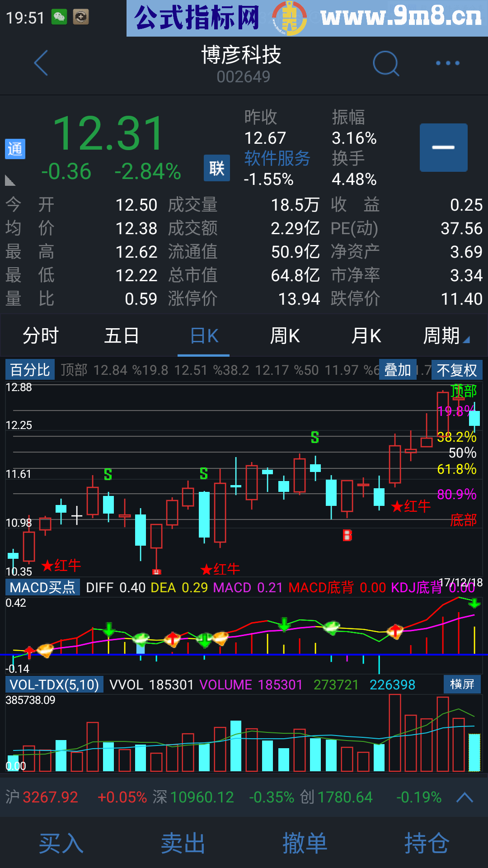The height and width of the screenshot is (868, 488).
Task: Tap the 撤单 cancel order button
Action: pyautogui.click(x=305, y=844)
